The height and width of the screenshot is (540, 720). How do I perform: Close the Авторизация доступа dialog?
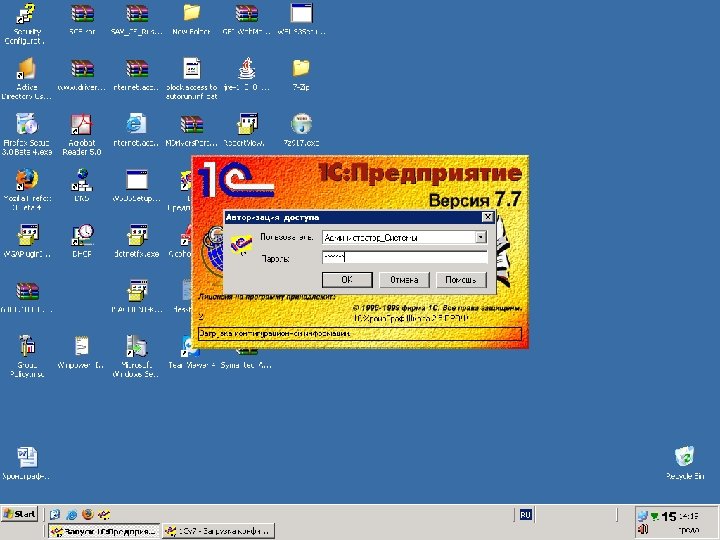pyautogui.click(x=488, y=217)
